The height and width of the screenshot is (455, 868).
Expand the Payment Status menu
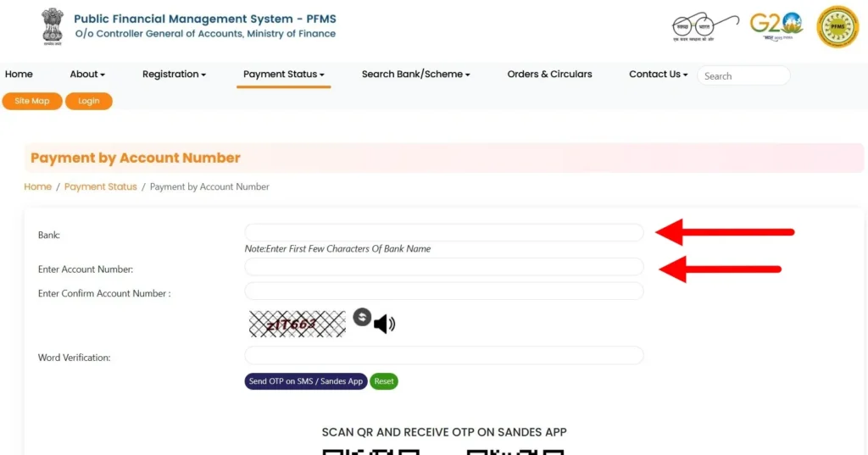tap(284, 75)
